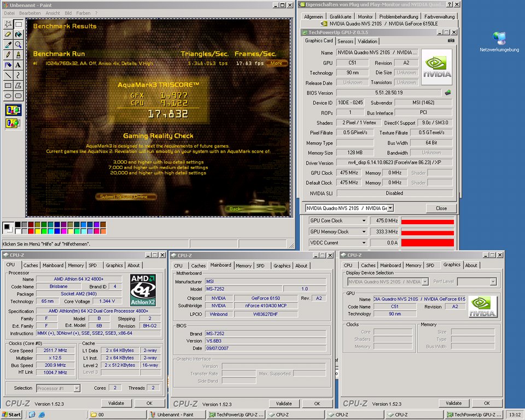Open the Perf Level dropdown in CPU-Z

click(x=493, y=282)
